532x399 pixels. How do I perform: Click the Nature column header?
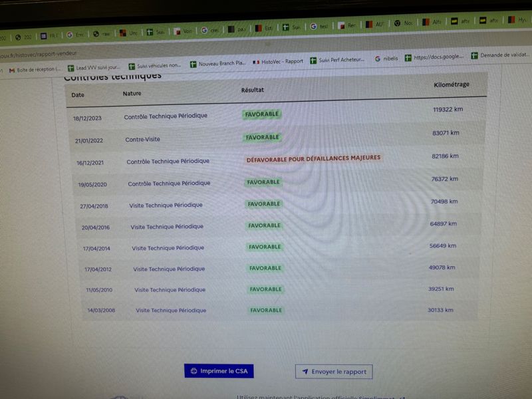[x=132, y=93]
